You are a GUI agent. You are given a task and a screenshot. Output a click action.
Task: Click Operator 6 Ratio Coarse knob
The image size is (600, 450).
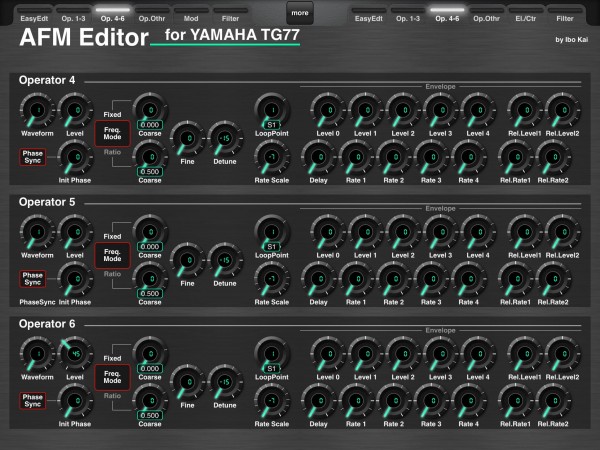(x=150, y=400)
